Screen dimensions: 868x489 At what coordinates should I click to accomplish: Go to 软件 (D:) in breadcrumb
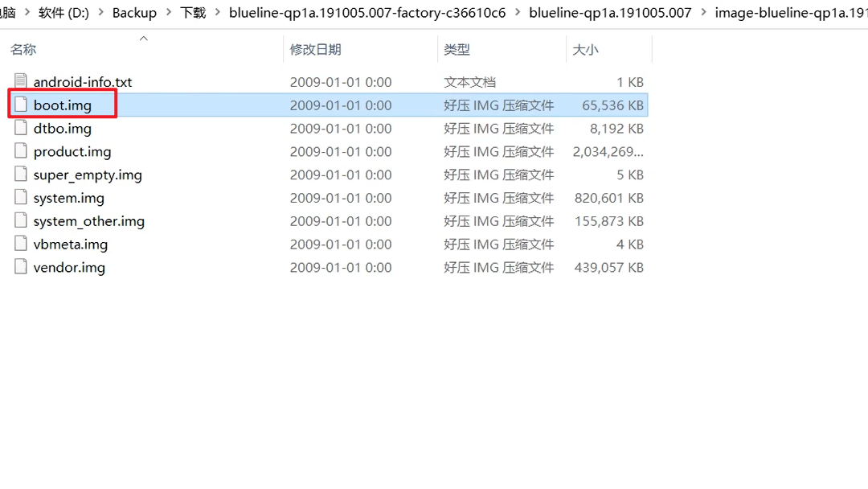(x=63, y=12)
